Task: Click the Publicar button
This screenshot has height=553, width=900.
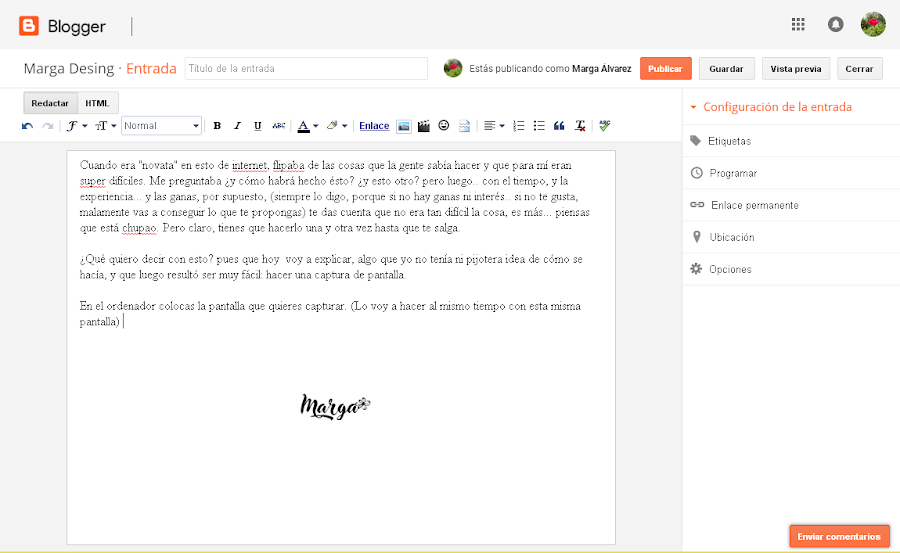Action: tap(665, 68)
